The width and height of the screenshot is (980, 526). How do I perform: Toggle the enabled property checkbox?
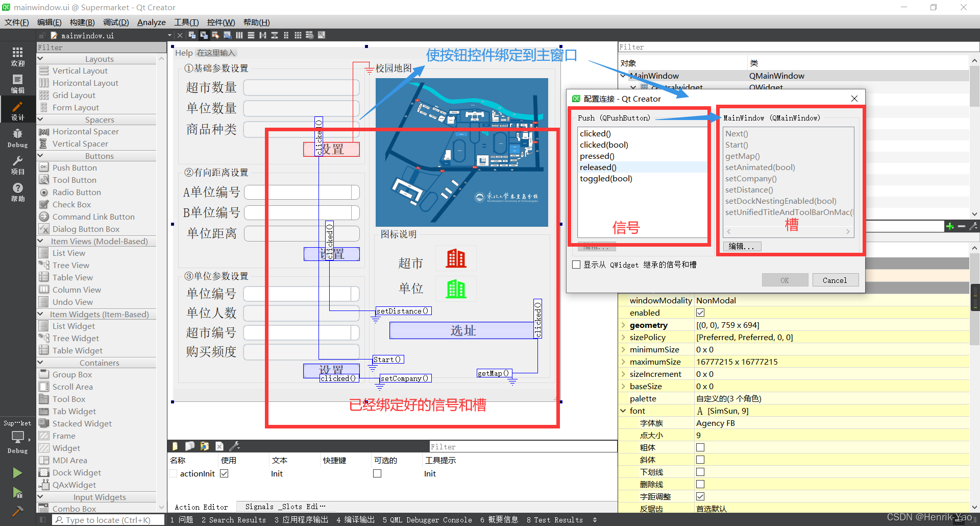pos(700,313)
